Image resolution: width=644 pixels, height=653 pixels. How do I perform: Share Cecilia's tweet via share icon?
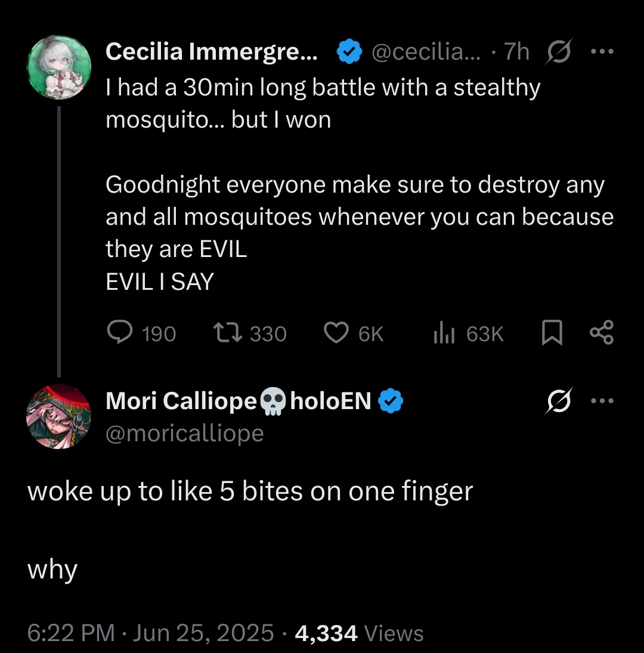602,332
